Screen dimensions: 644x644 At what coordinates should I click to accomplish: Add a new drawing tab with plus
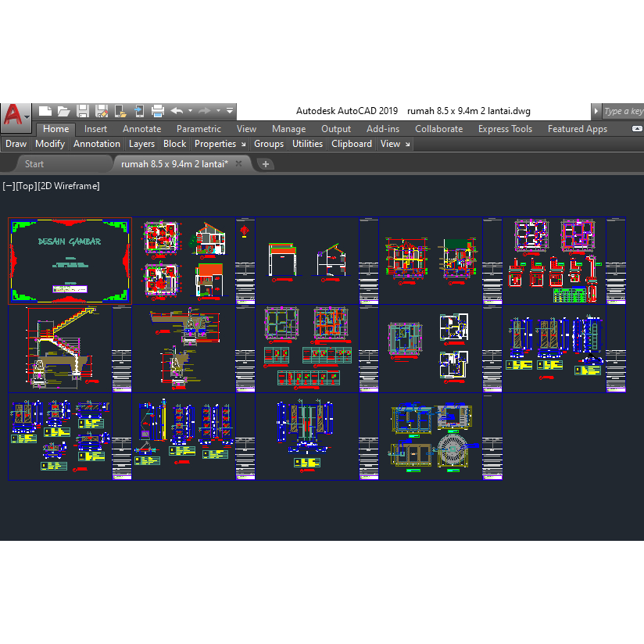(x=266, y=164)
